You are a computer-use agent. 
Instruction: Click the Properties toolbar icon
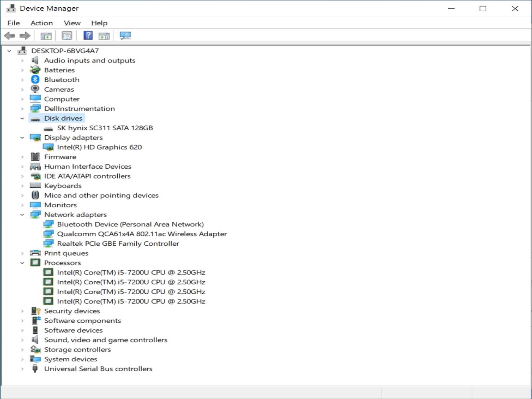click(67, 36)
